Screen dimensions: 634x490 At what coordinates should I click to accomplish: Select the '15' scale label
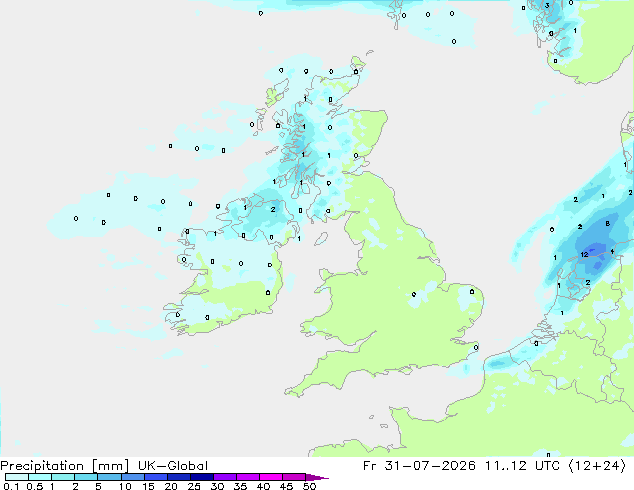pyautogui.click(x=148, y=486)
